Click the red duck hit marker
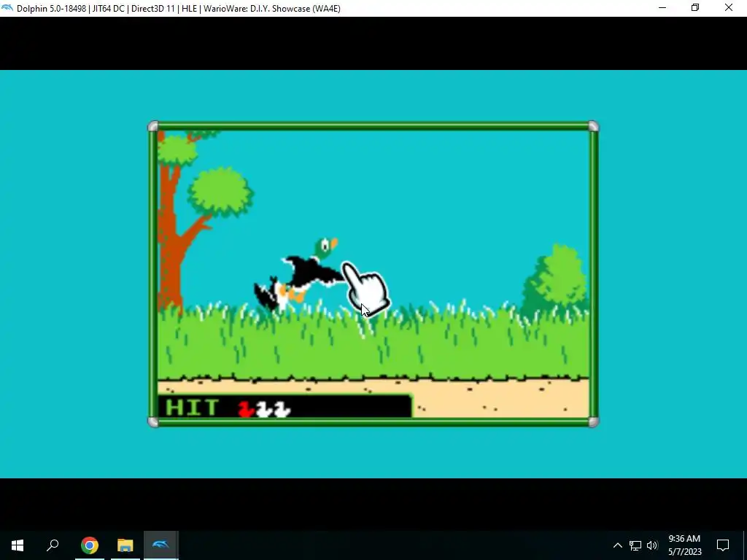This screenshot has height=560, width=747. pyautogui.click(x=246, y=409)
